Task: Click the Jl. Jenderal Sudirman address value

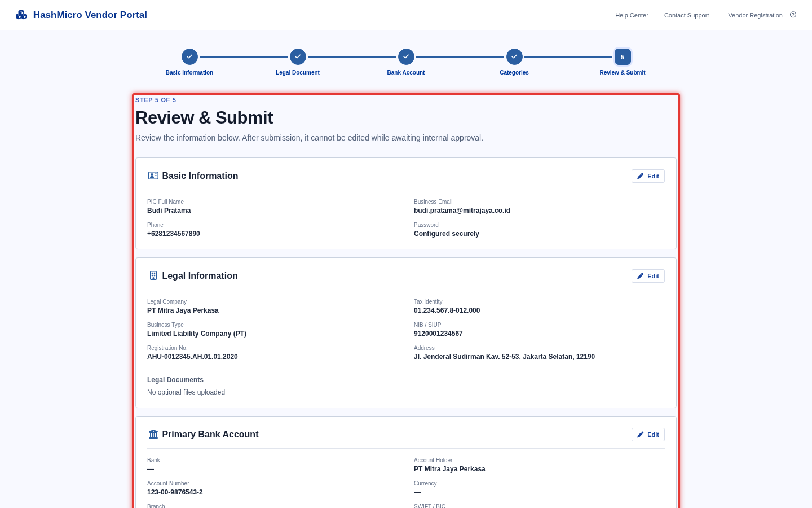Action: [504, 357]
